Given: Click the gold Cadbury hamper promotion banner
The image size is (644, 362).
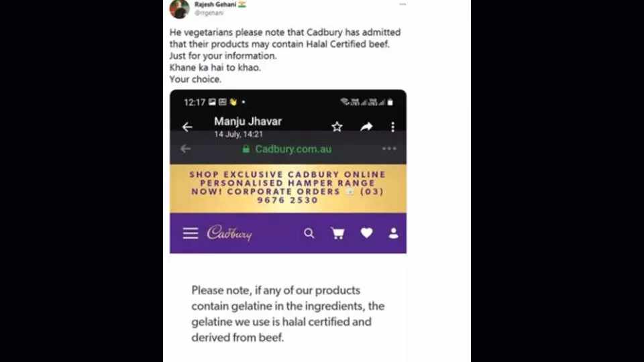Looking at the screenshot, I should [x=288, y=188].
